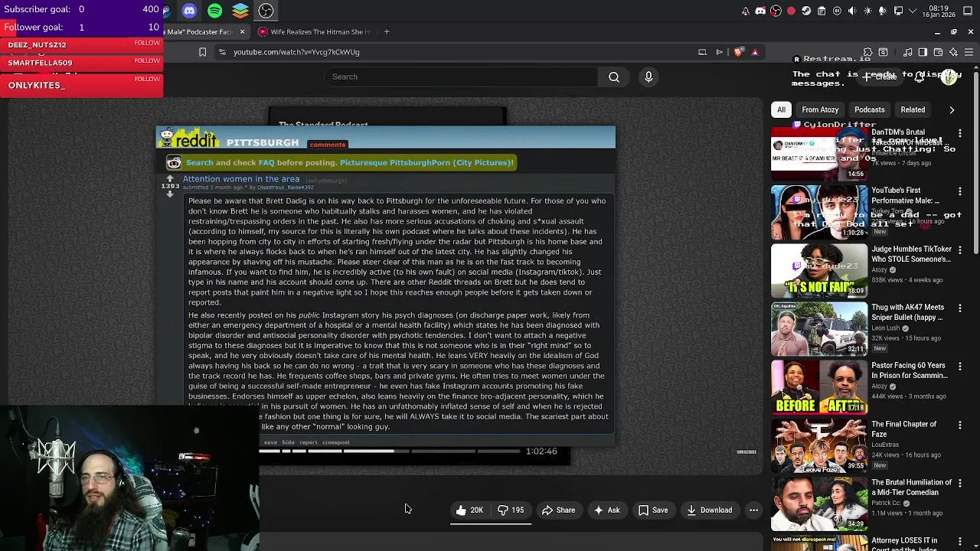Screen dimensions: 980x551
Task: Downvote the Reddit post arrow
Action: 170,194
